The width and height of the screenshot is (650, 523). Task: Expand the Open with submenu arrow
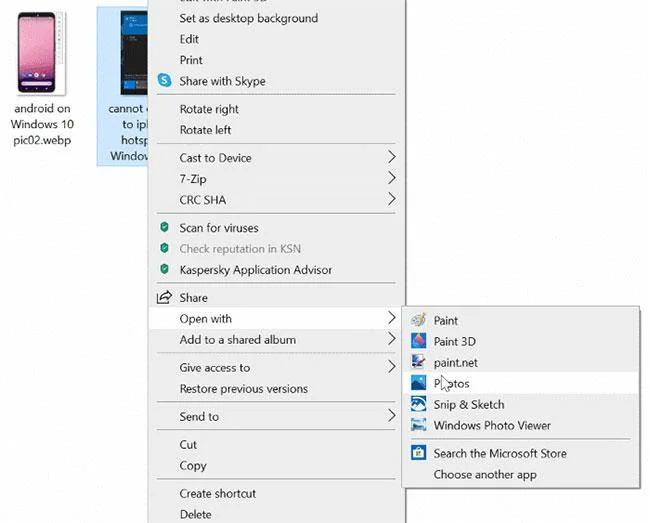pos(391,318)
